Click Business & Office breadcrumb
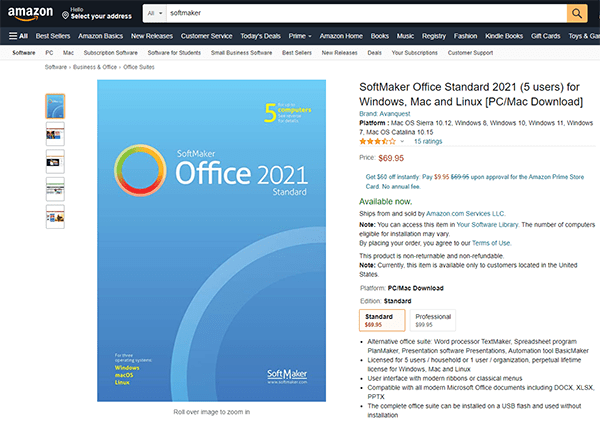The width and height of the screenshot is (600, 422). point(95,67)
